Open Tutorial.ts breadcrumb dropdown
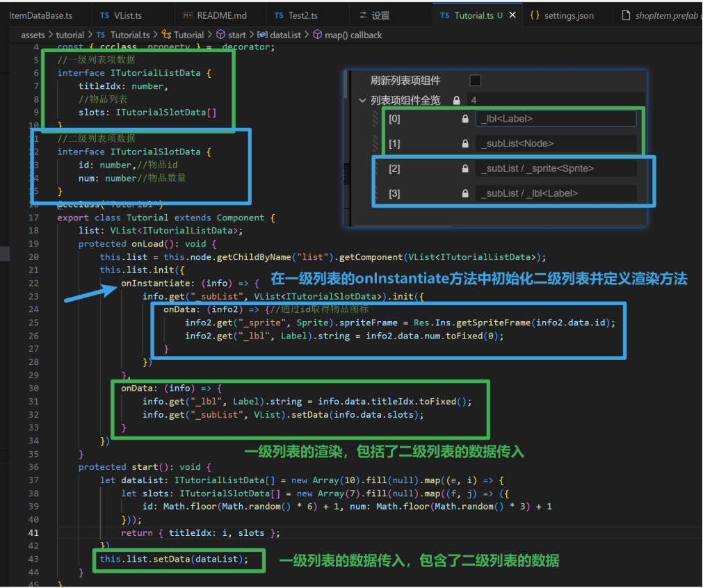 [130, 35]
